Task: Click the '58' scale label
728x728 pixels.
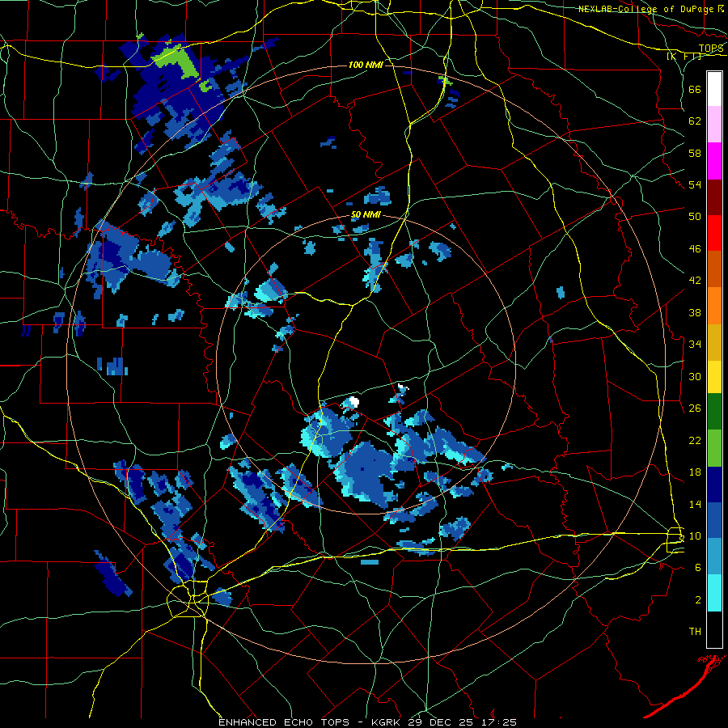Action: (695, 153)
